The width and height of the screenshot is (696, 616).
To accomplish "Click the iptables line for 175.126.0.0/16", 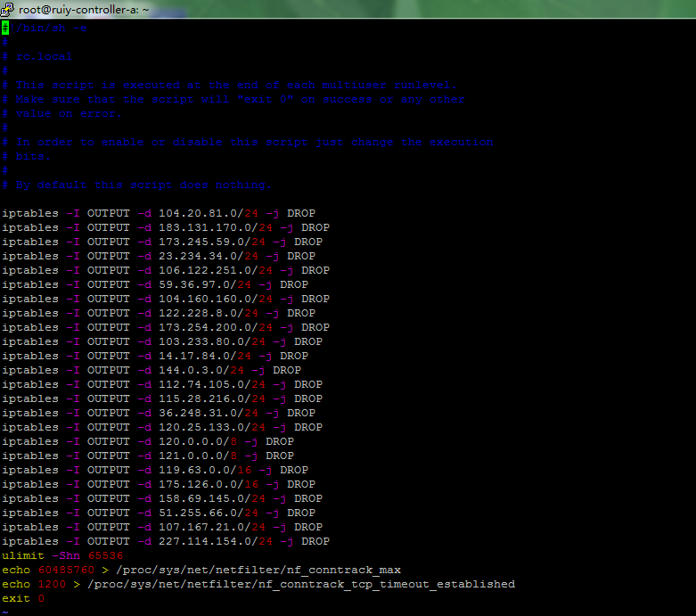I will (159, 484).
